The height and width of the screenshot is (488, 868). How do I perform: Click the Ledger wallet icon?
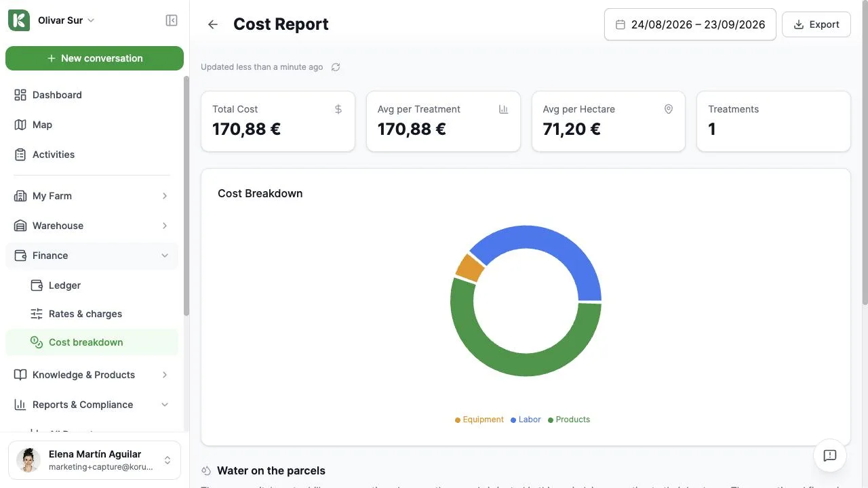[x=37, y=285]
